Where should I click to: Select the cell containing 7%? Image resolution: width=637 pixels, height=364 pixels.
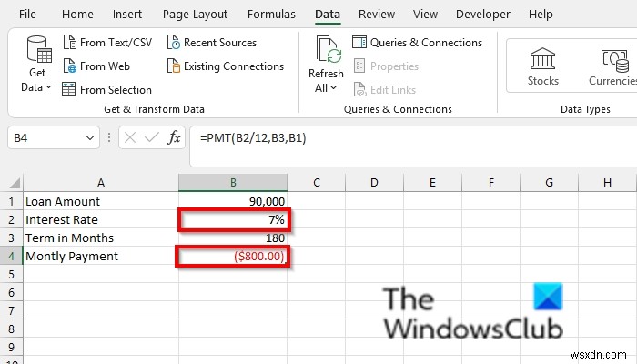[x=233, y=219]
